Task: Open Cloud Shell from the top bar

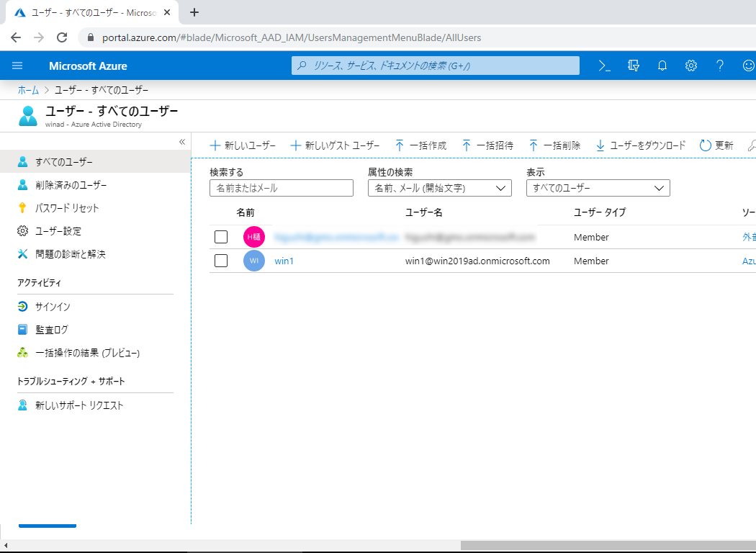Action: tap(605, 66)
